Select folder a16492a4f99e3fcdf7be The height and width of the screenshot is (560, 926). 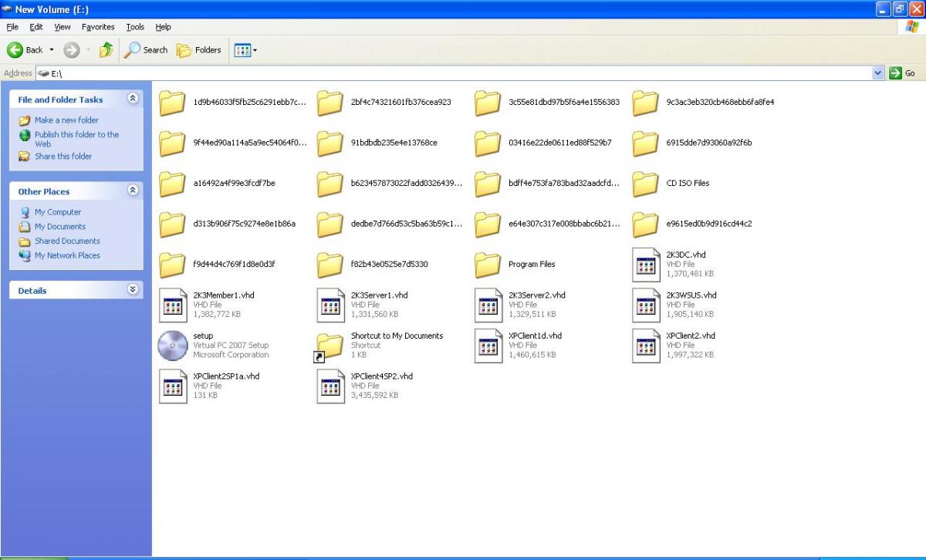pyautogui.click(x=172, y=184)
